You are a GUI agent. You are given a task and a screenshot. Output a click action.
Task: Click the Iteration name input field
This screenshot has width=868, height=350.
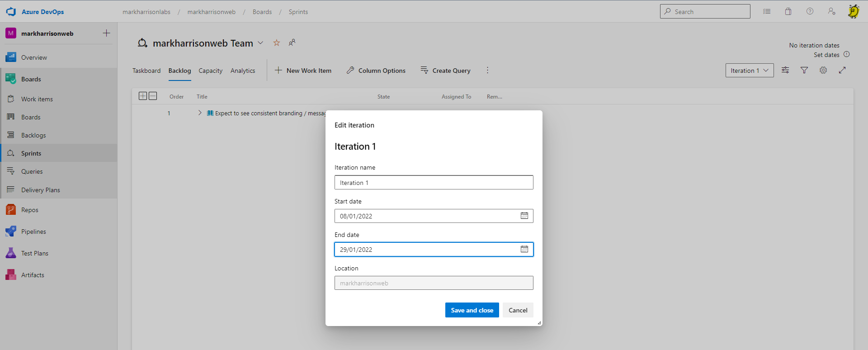[434, 183]
